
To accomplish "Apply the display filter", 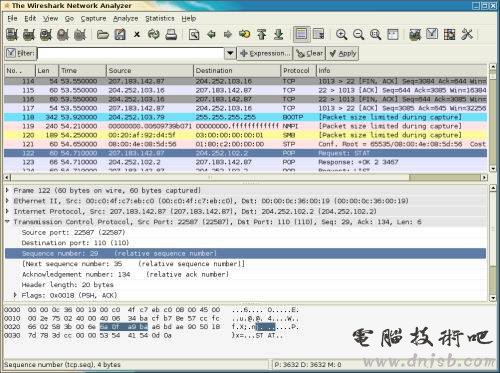I will click(x=342, y=53).
